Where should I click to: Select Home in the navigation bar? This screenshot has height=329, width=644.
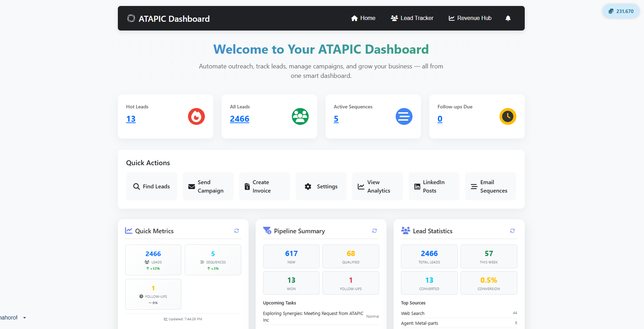point(363,18)
